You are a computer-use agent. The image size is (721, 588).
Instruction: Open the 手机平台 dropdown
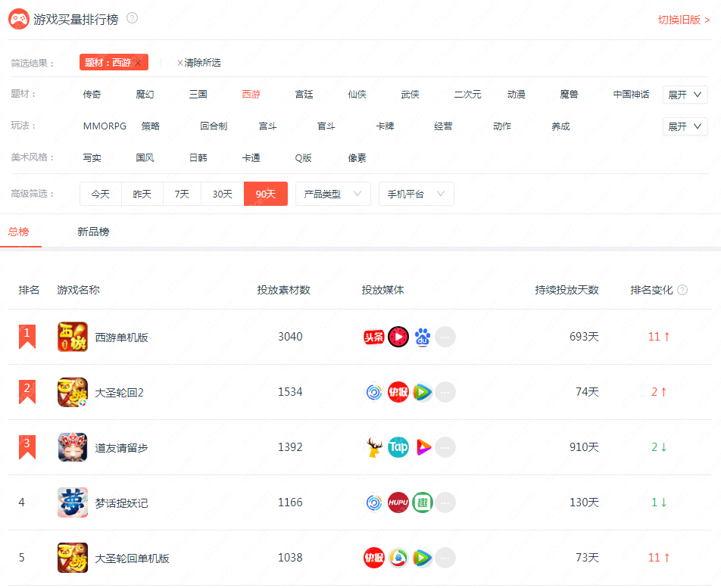tap(416, 194)
